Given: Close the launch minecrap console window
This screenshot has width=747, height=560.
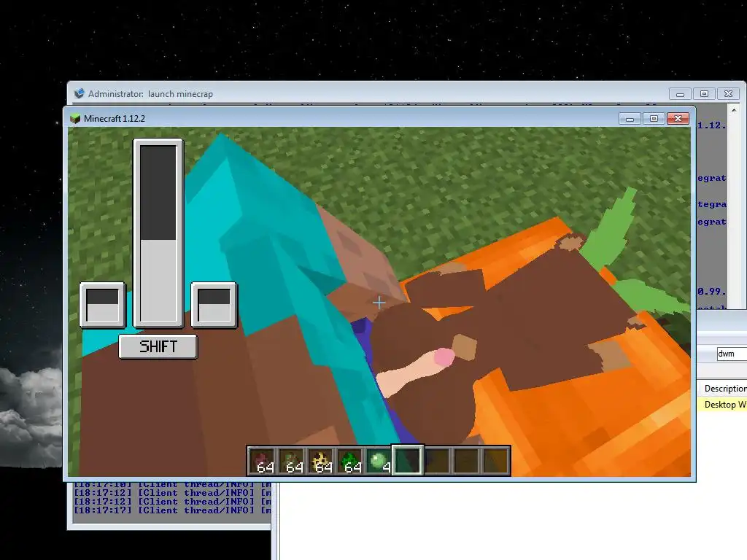Looking at the screenshot, I should tap(729, 94).
